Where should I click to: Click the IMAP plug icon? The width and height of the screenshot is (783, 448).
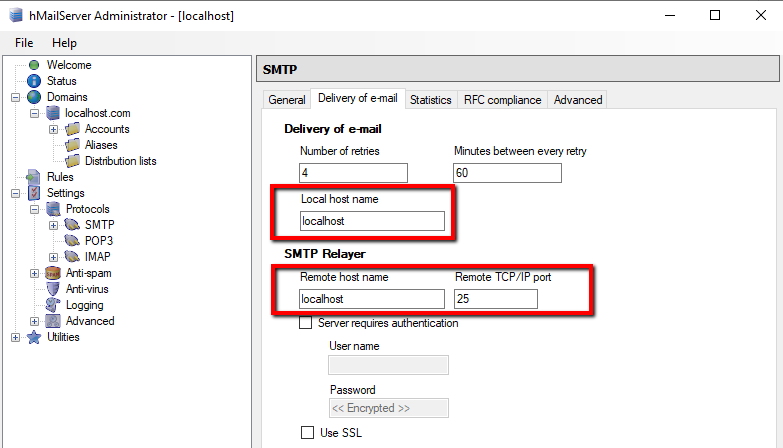(x=72, y=257)
